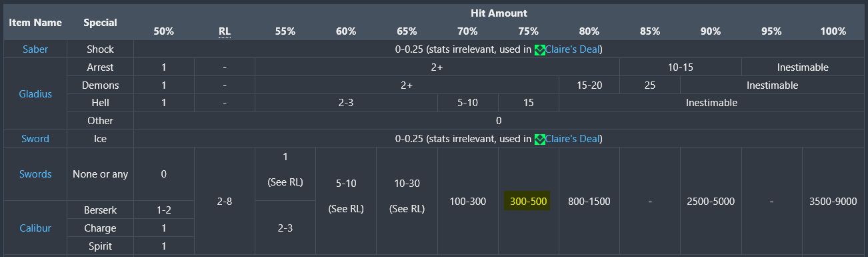The width and height of the screenshot is (868, 257).
Task: Select the 800-1500 price cell
Action: (x=589, y=201)
